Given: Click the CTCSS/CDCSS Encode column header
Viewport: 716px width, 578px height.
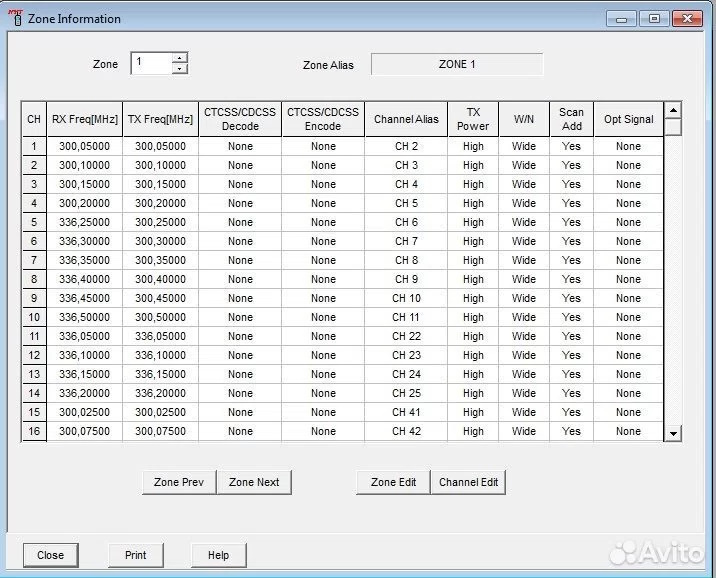Looking at the screenshot, I should coord(323,119).
